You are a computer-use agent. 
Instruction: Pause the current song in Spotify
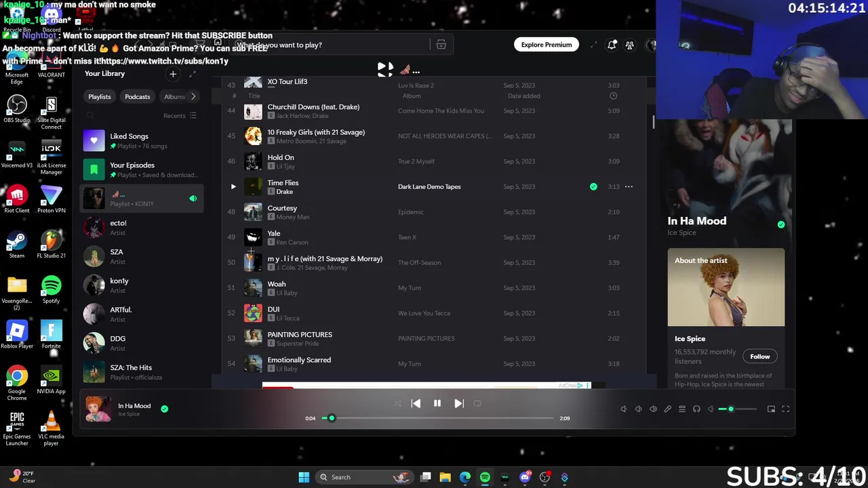[x=437, y=403]
